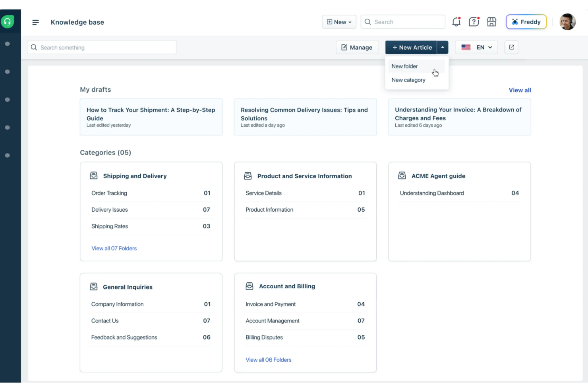Click the user profile avatar photo
Viewport: 588px width, 392px height.
click(x=567, y=22)
